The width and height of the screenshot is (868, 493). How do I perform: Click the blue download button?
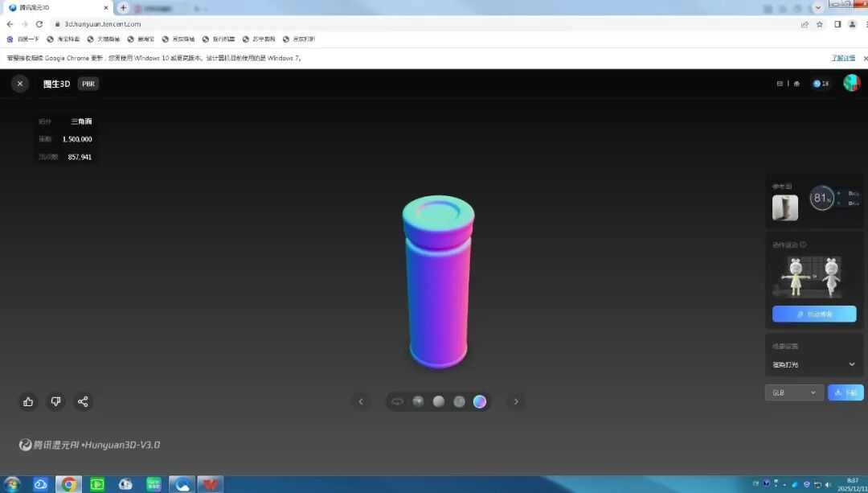[845, 392]
